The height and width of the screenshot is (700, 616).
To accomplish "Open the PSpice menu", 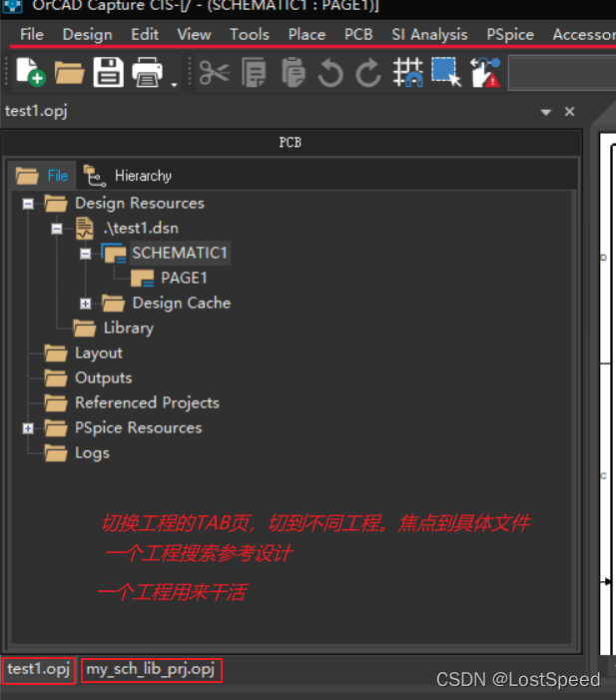I will [x=510, y=34].
